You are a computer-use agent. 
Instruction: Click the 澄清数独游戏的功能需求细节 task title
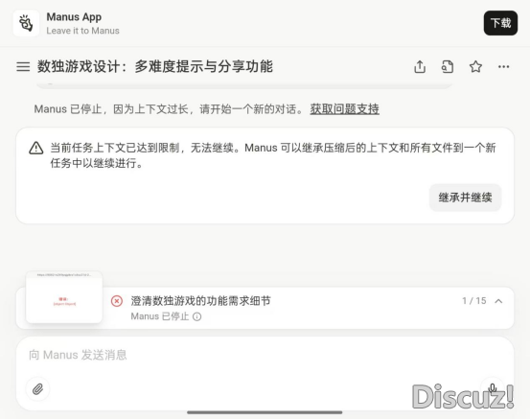point(200,301)
